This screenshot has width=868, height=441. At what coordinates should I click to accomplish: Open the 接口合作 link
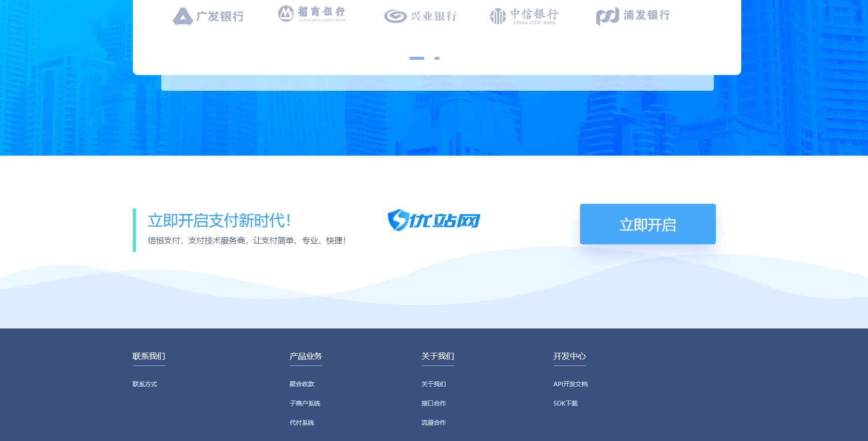[433, 403]
